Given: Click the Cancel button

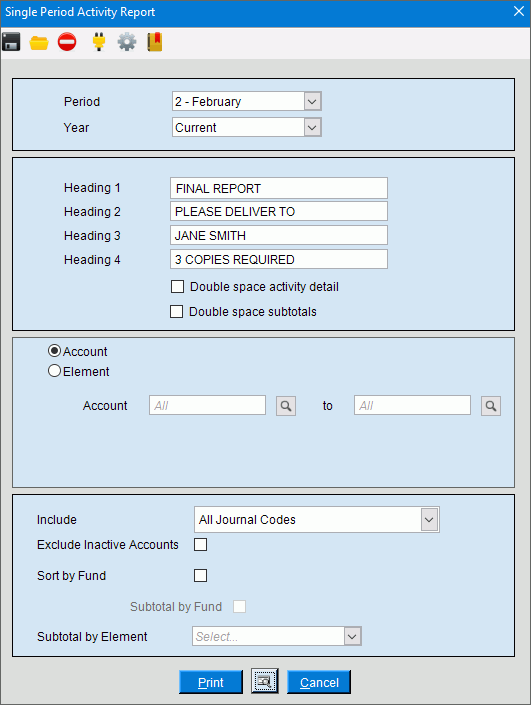Looking at the screenshot, I should point(319,682).
